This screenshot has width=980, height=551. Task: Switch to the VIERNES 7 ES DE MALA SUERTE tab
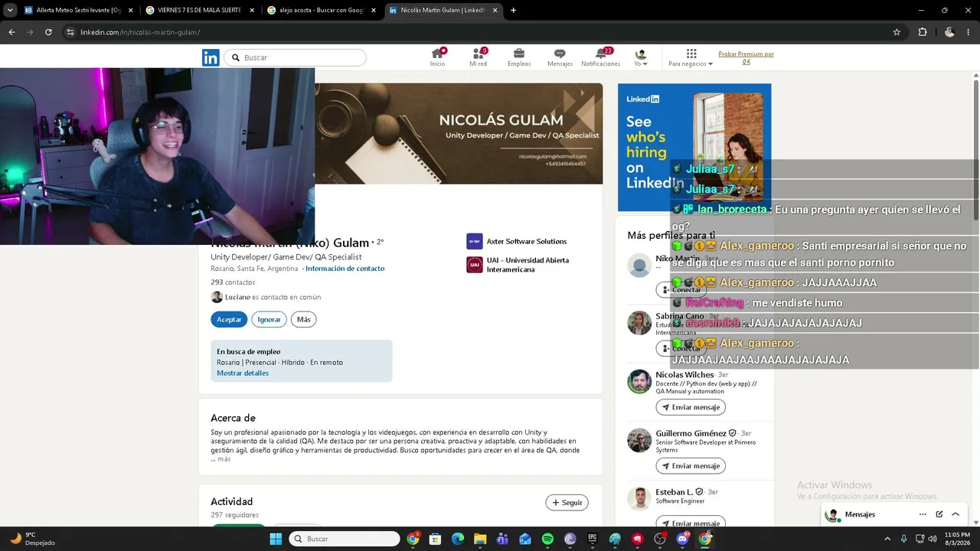pyautogui.click(x=200, y=10)
